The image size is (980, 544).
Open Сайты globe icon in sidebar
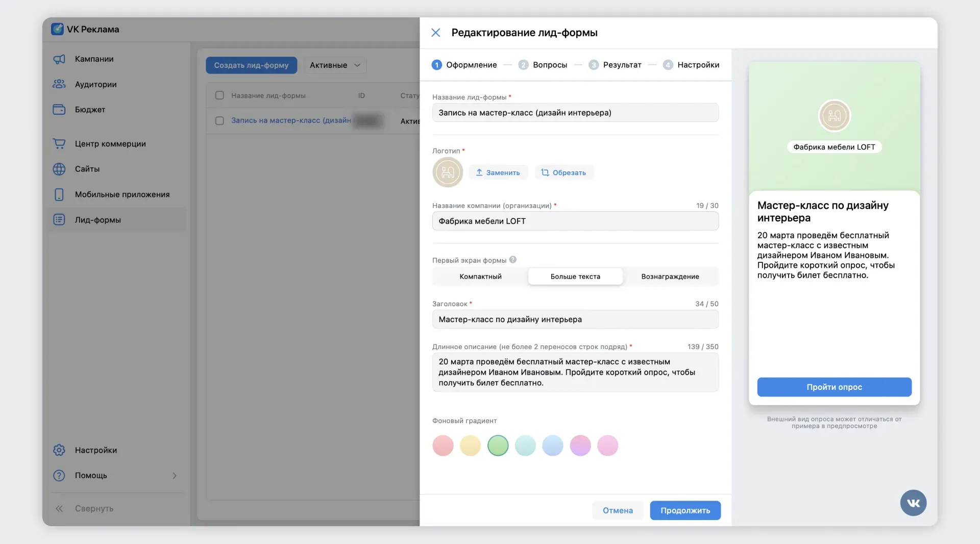59,169
